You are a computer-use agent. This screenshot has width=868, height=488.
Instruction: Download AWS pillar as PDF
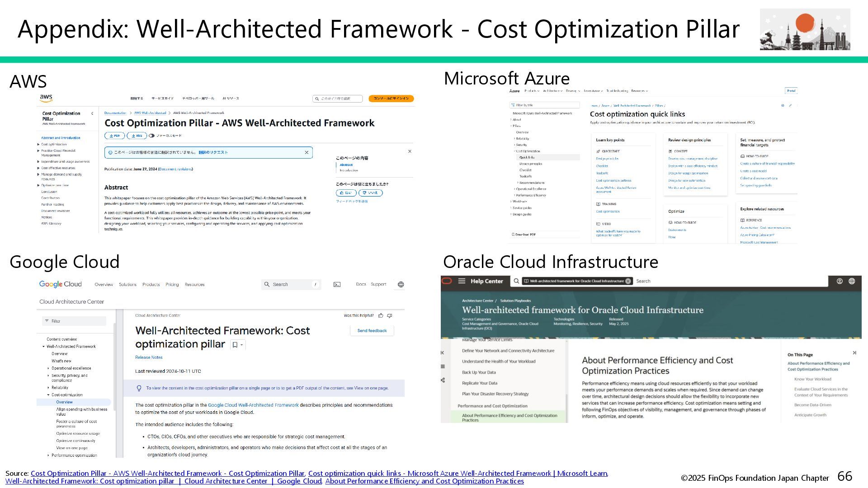[x=115, y=136]
